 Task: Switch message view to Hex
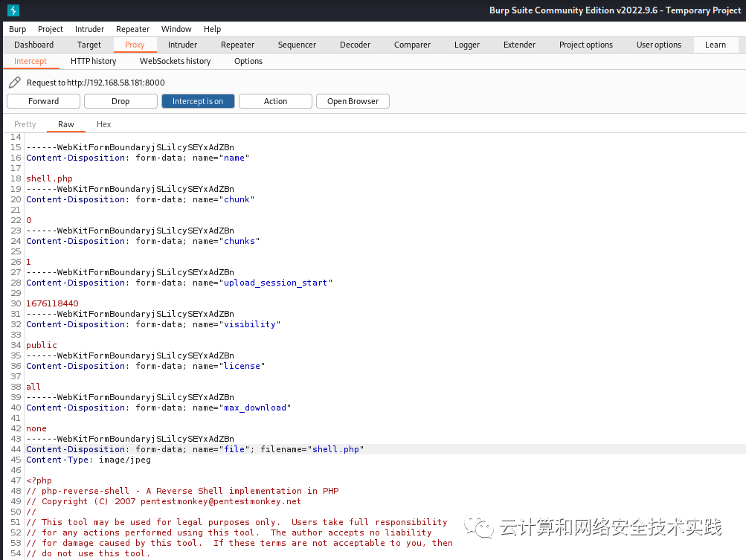point(103,124)
